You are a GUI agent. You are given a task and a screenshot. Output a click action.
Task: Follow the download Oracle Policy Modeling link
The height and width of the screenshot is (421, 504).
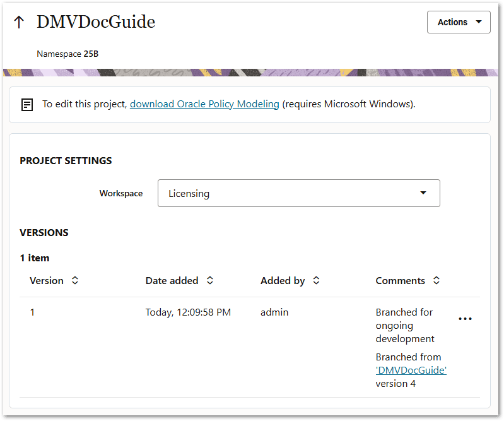point(204,104)
